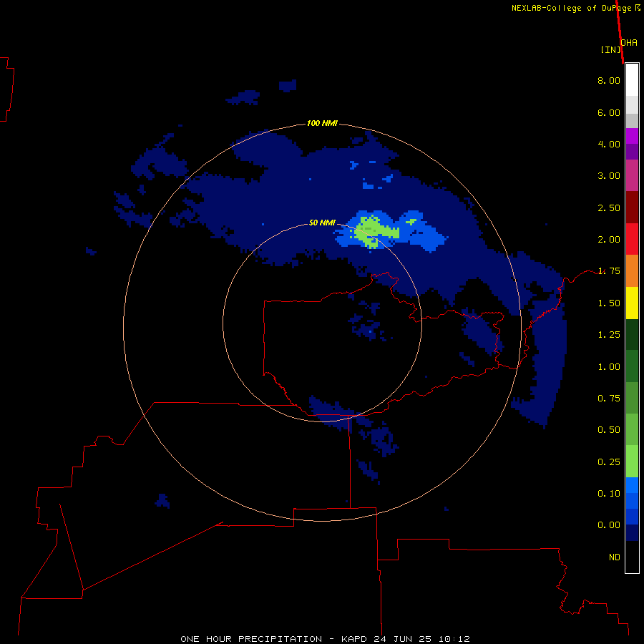Click the 2.00 legend value
Image resolution: width=644 pixels, height=644 pixels.
(x=609, y=240)
